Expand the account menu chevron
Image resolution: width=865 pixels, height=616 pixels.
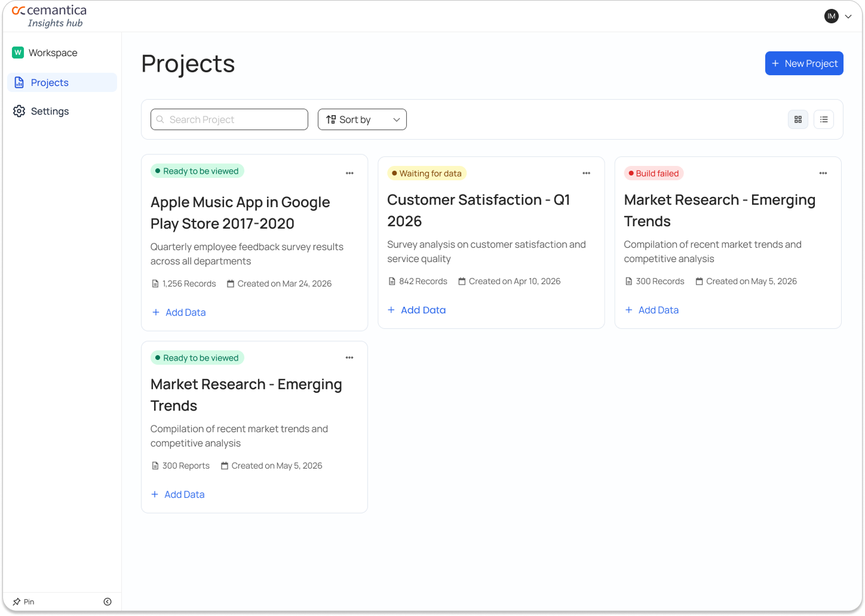pos(848,17)
